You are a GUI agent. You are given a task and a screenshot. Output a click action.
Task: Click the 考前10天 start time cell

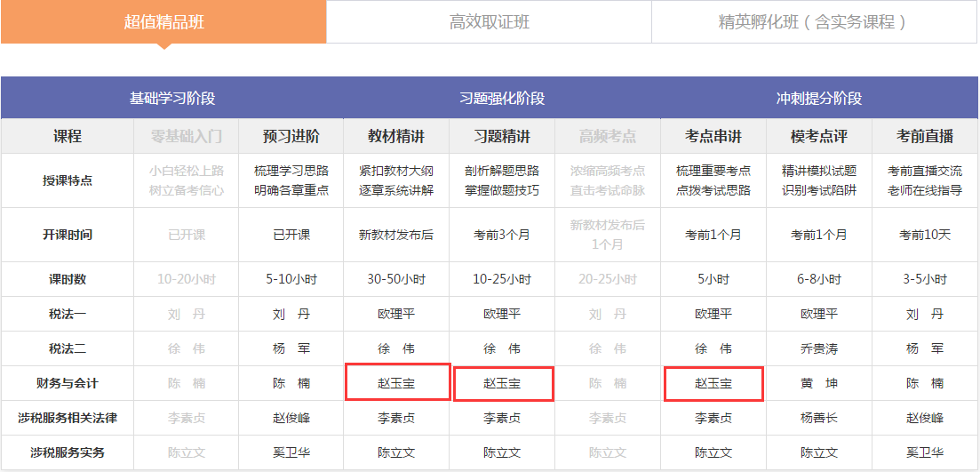924,235
